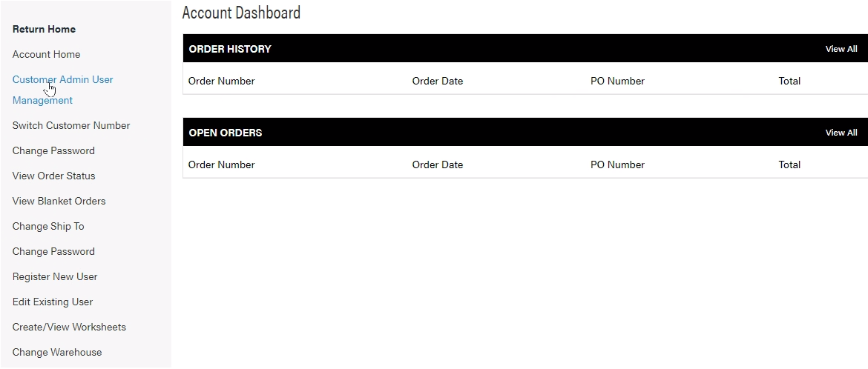
Task: Click Order Date column in Order History
Action: (x=437, y=81)
